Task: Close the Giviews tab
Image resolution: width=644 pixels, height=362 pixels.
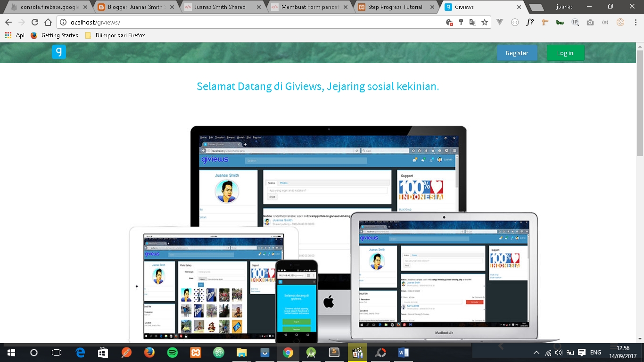Action: pos(519,7)
